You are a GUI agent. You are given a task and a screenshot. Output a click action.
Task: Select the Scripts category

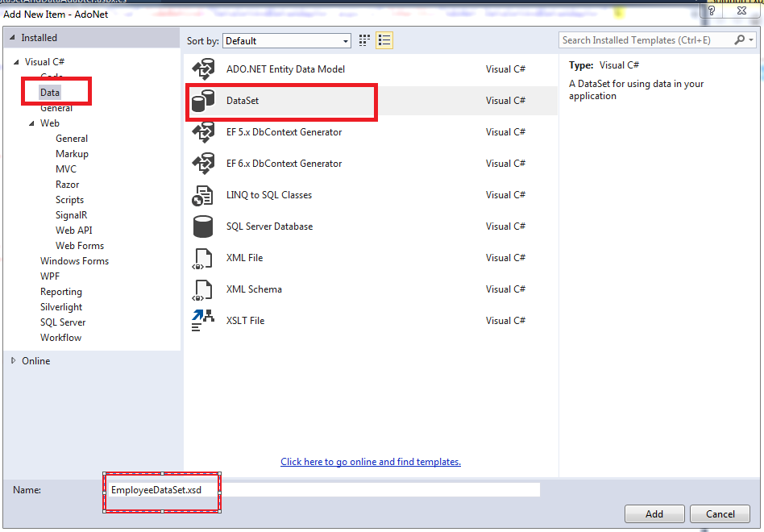[x=69, y=200]
